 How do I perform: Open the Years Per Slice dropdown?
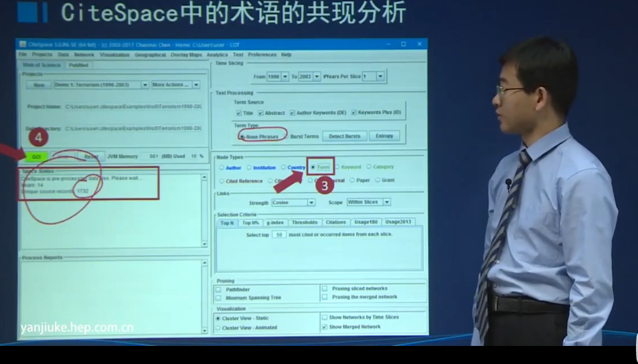tap(380, 76)
